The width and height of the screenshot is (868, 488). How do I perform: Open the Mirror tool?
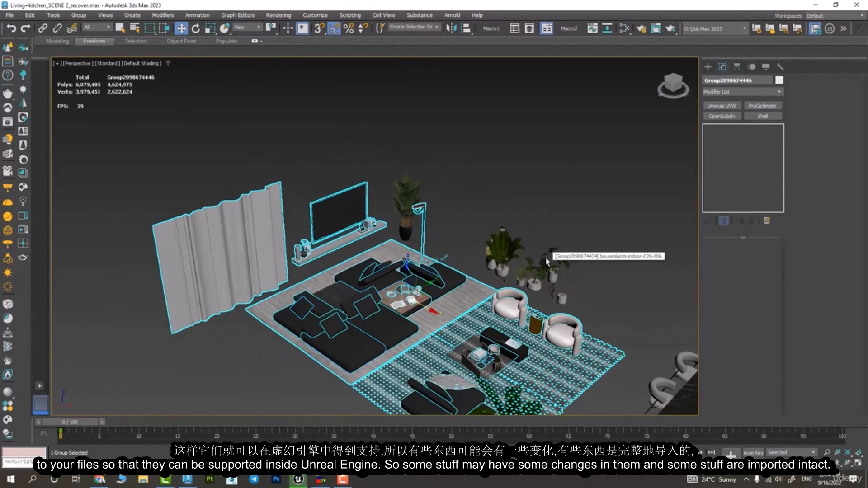tap(451, 28)
